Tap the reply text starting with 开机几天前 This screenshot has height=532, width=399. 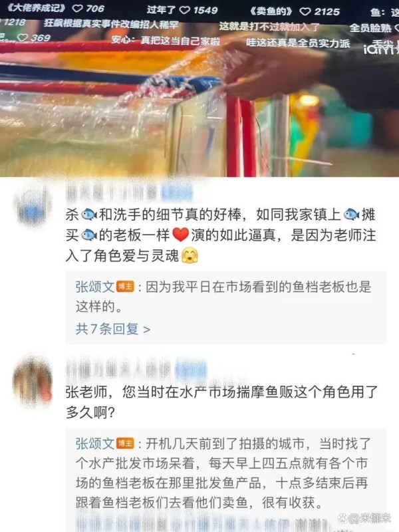(x=223, y=473)
